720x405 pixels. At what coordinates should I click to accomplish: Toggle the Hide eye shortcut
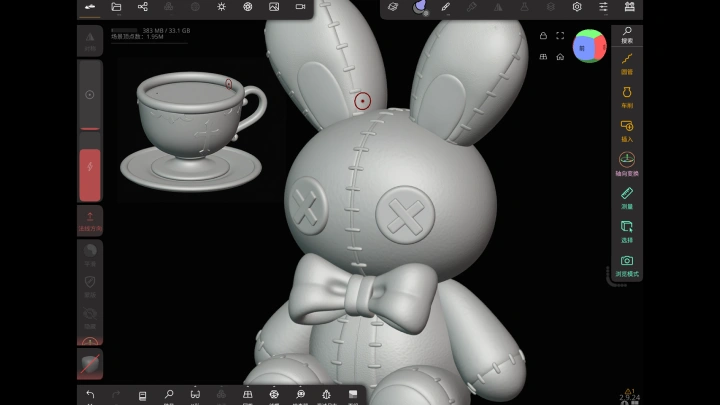click(90, 318)
